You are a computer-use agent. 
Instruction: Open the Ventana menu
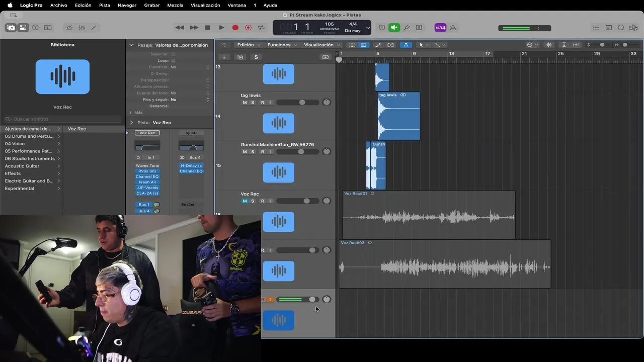pos(237,5)
